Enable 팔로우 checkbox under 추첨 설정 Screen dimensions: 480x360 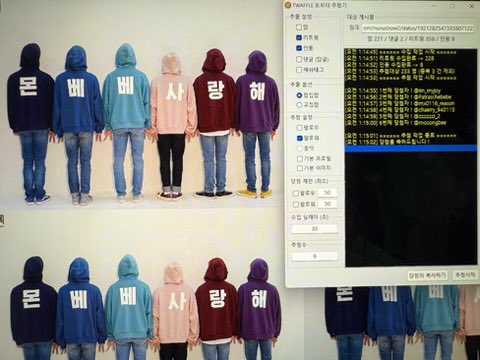pos(299,128)
